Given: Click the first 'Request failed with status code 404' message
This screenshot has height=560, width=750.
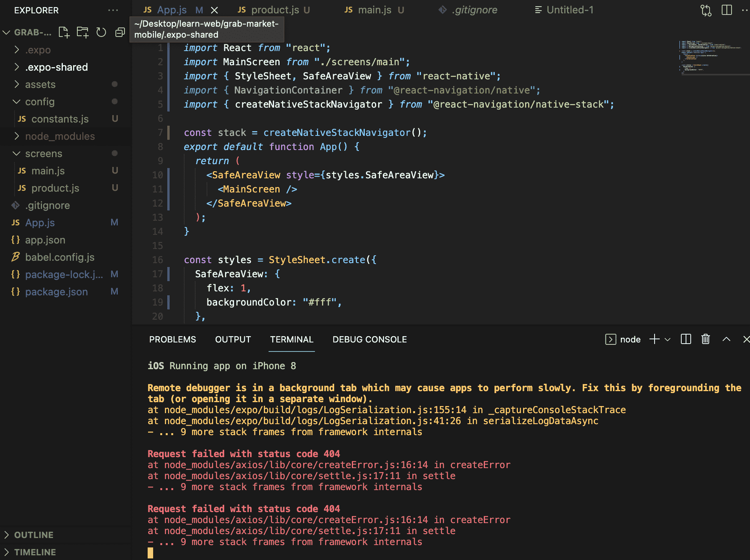Looking at the screenshot, I should (x=244, y=454).
